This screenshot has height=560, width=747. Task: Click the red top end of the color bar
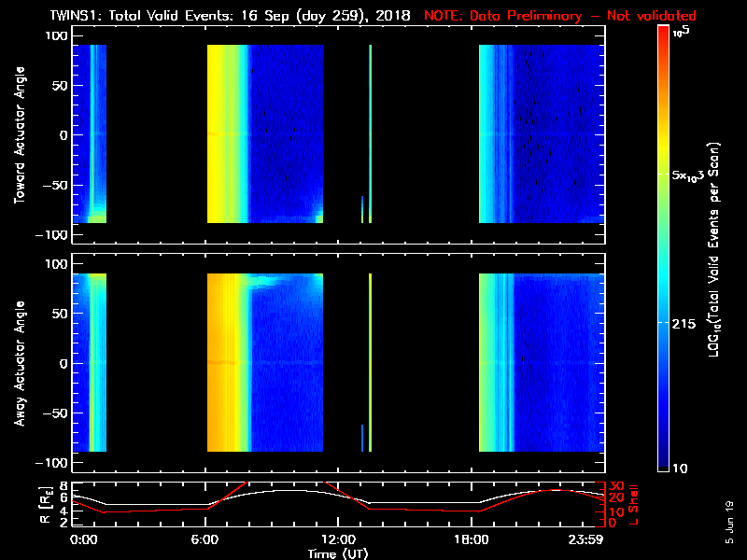tap(663, 32)
